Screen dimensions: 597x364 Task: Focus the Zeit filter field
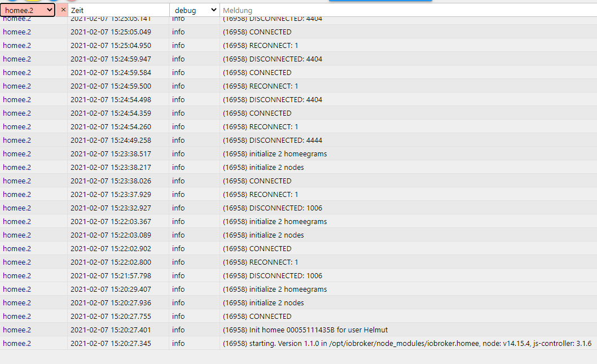tap(118, 10)
